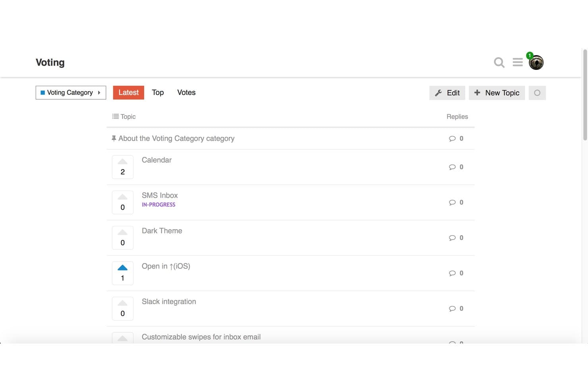This screenshot has height=392, width=588.
Task: Expand the Voting Category dropdown
Action: click(71, 93)
